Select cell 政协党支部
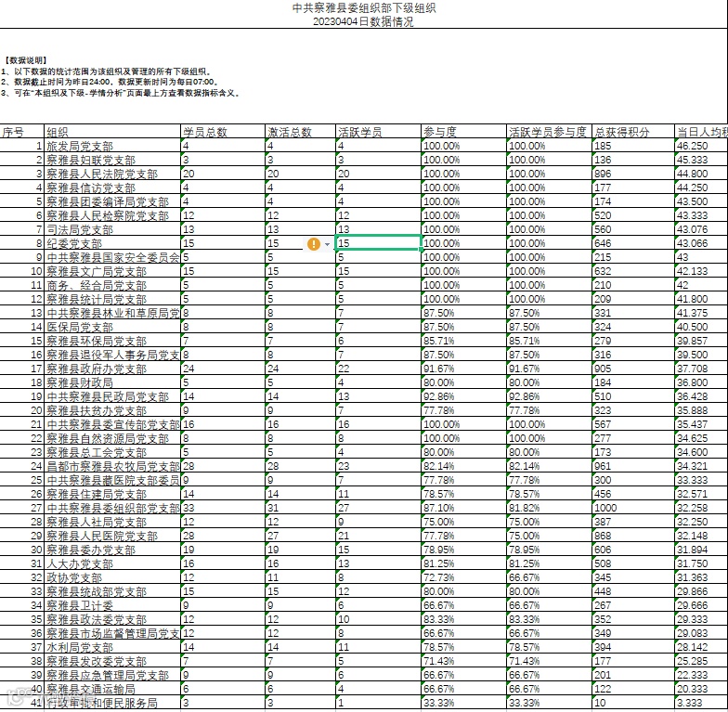Image resolution: width=728 pixels, height=712 pixels. point(112,577)
